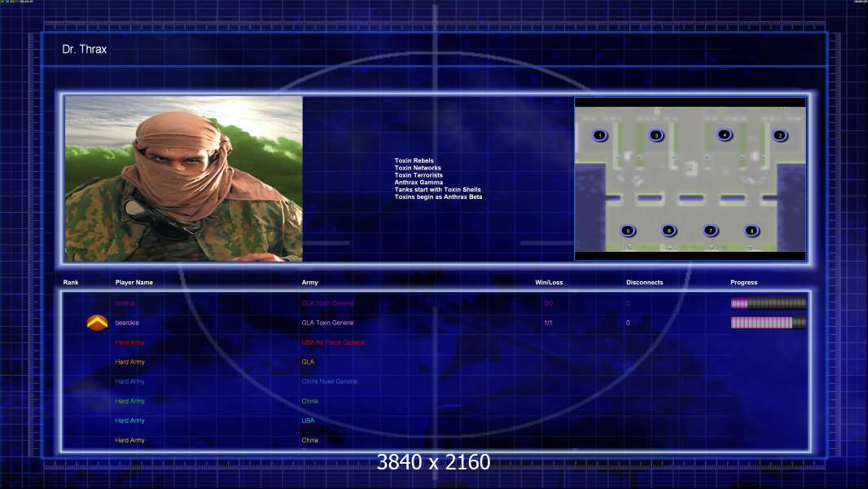
Task: Click Toxins begin as Anthrax Beta line
Action: tap(438, 196)
